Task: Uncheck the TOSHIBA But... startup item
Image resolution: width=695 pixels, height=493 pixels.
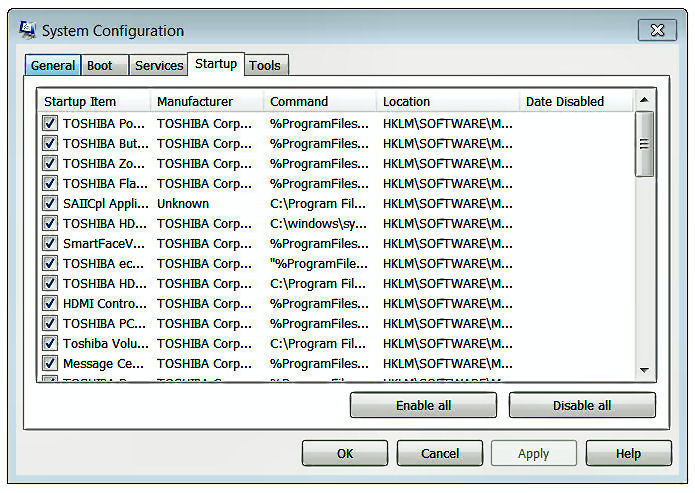Action: (50, 143)
